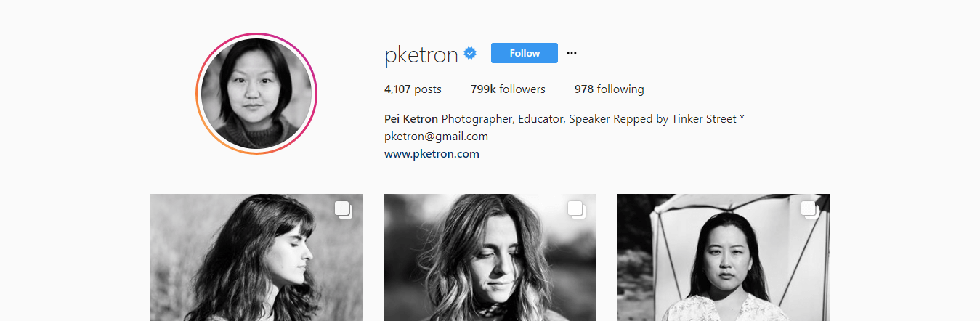Open the middle post of a woman looking down
Screen dimensions: 980x321
pyautogui.click(x=490, y=257)
